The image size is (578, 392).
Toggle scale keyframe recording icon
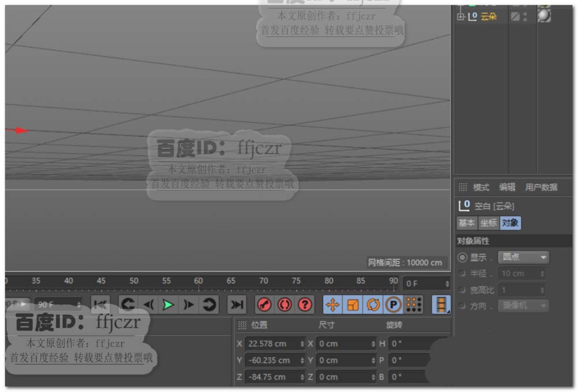353,305
